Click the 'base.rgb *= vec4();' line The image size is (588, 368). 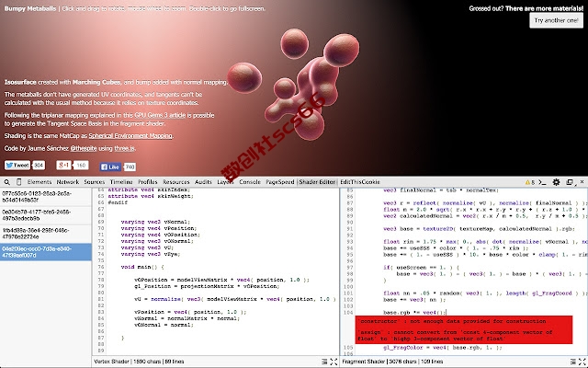pyautogui.click(x=414, y=313)
